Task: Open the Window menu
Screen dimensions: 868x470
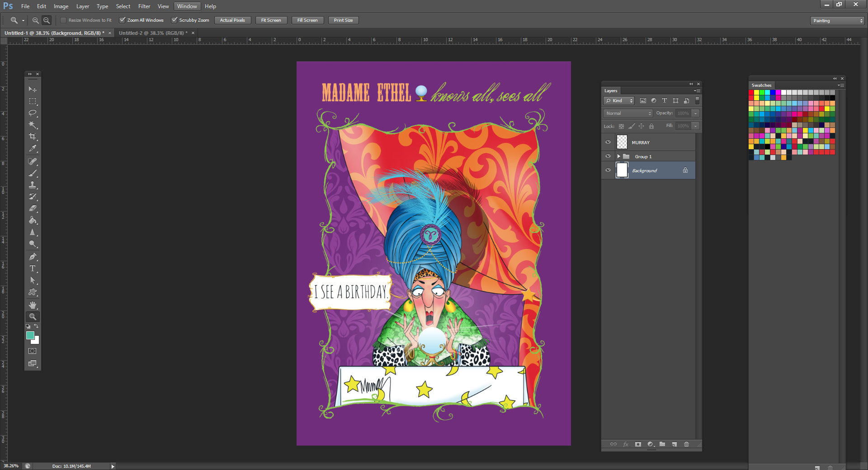Action: click(x=187, y=6)
